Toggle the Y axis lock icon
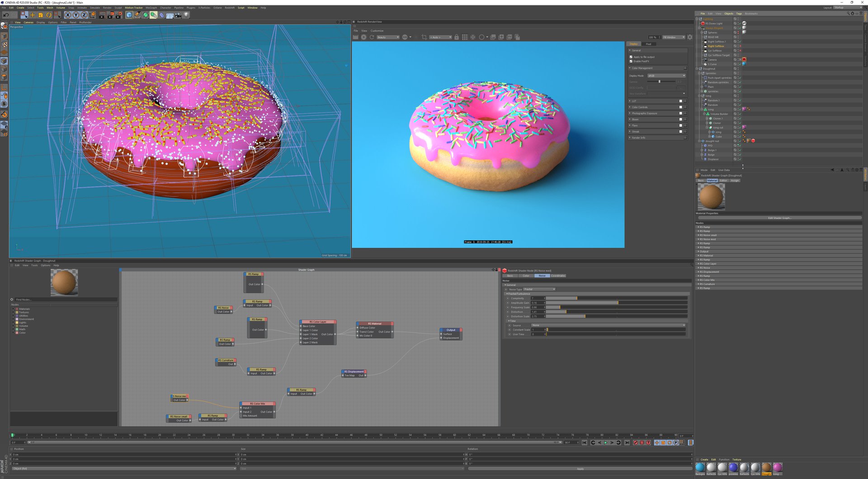868x479 pixels. click(76, 15)
